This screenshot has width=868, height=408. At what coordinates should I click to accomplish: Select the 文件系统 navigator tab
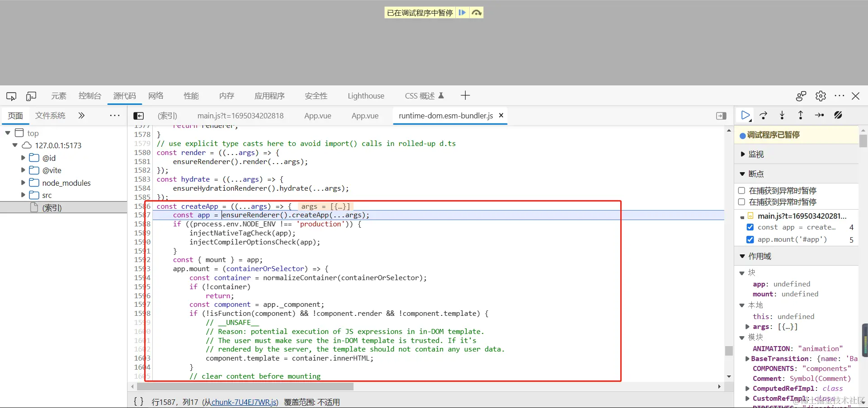click(50, 116)
